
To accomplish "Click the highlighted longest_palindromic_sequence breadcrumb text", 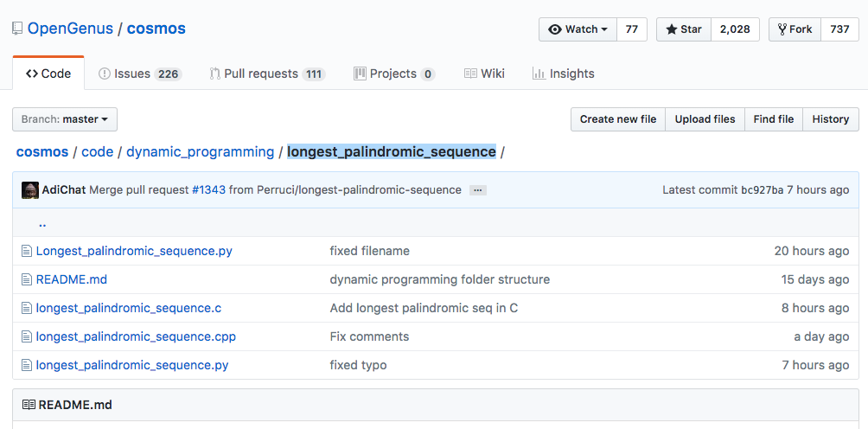I will pos(392,151).
